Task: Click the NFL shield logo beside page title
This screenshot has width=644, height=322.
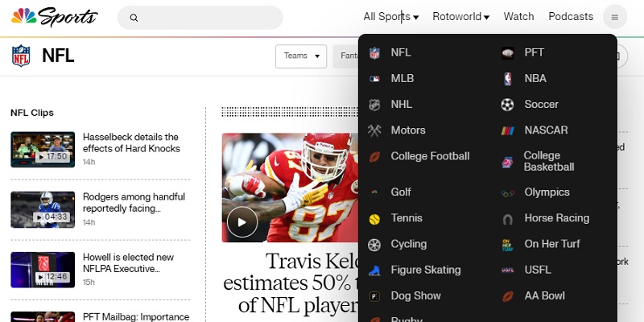Action: coord(21,56)
